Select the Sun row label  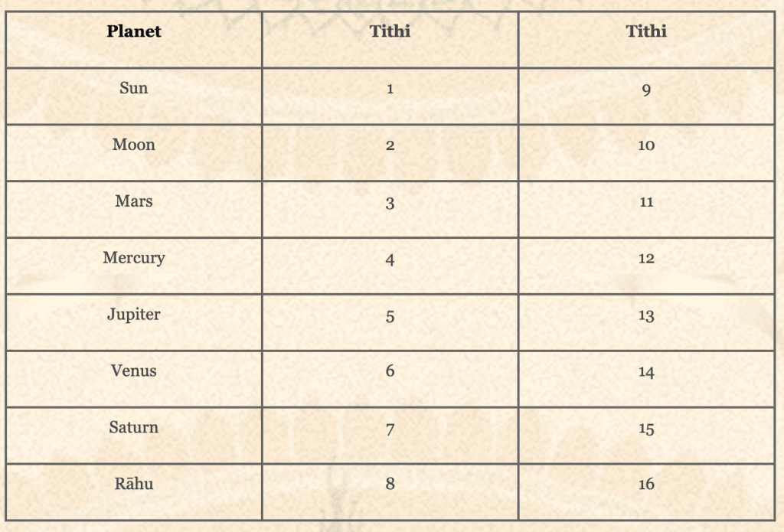click(134, 88)
